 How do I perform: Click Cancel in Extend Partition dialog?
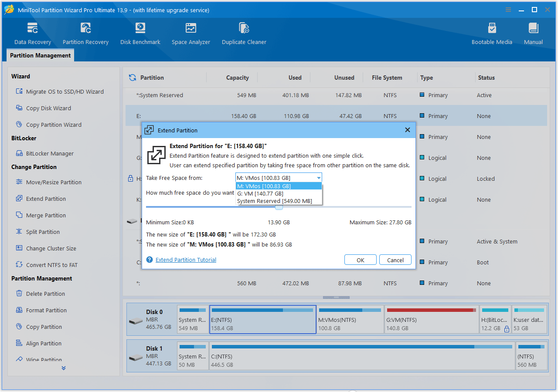click(x=395, y=260)
